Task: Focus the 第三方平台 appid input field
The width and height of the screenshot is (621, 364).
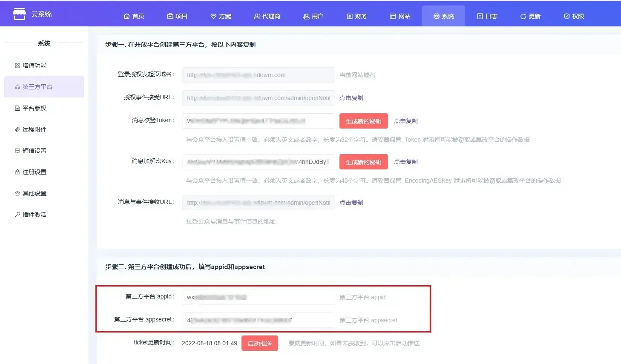Action: [258, 297]
